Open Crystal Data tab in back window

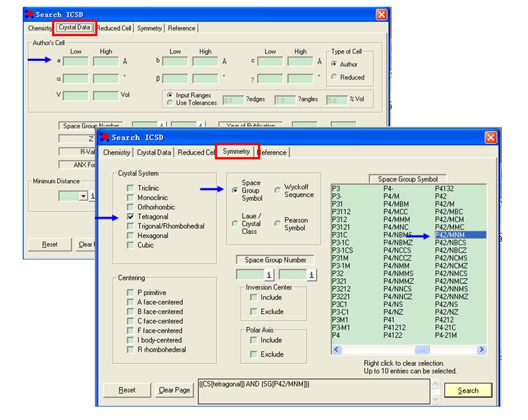(74, 27)
